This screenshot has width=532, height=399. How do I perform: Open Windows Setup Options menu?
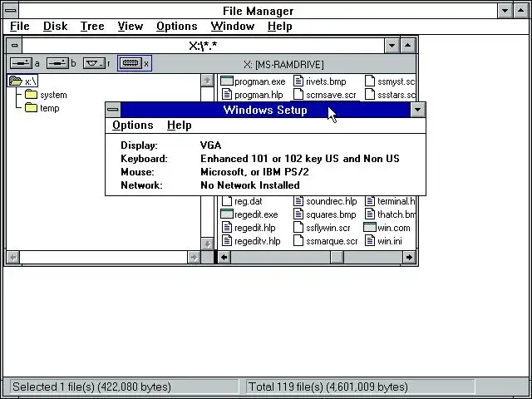[133, 126]
